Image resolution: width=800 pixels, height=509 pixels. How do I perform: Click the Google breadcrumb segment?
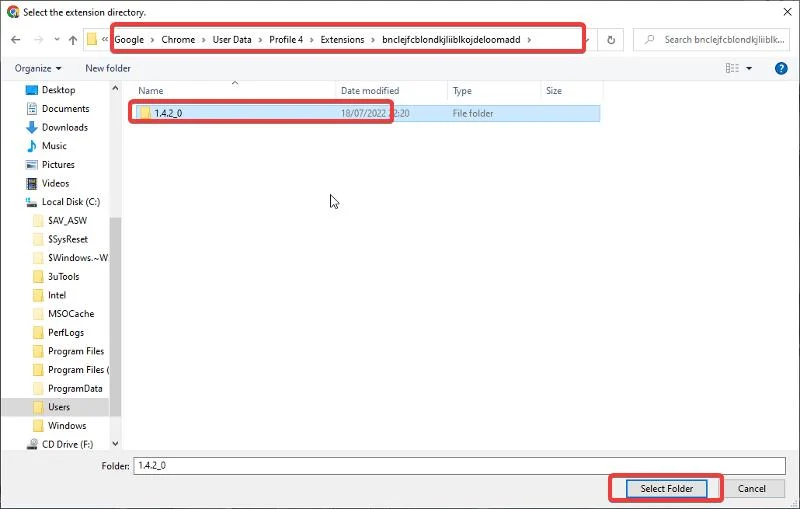point(129,40)
